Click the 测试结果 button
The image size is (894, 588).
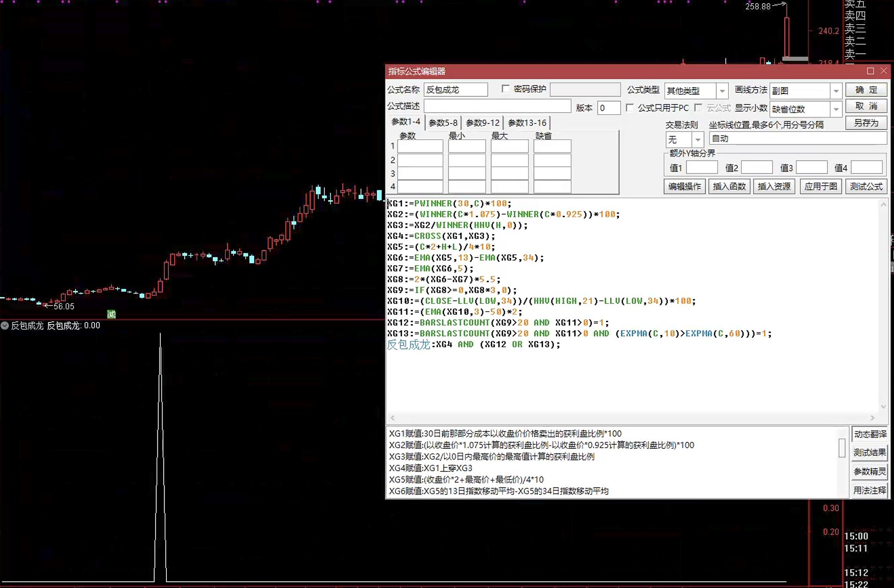[x=870, y=453]
